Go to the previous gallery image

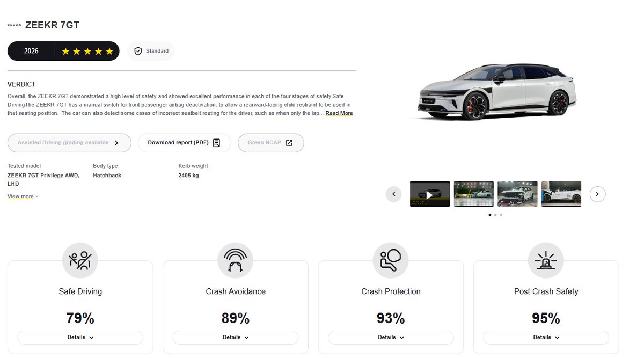(x=393, y=194)
